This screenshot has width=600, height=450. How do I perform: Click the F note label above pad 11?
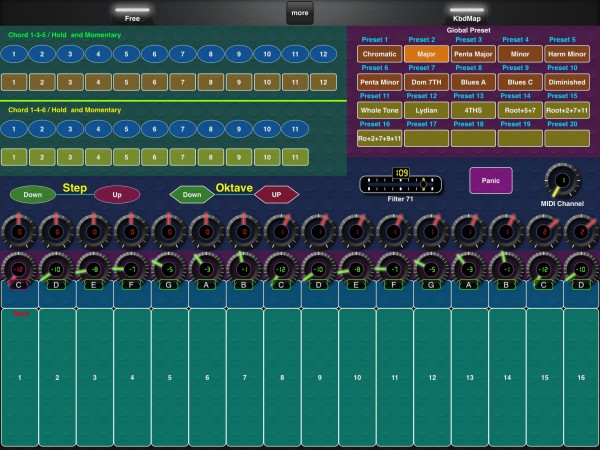[394, 285]
